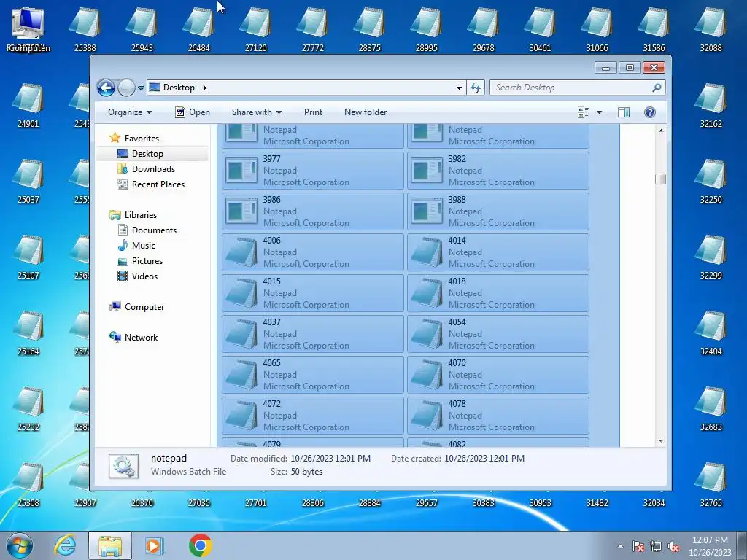
Task: Select file 3988 icon
Action: [x=427, y=211]
